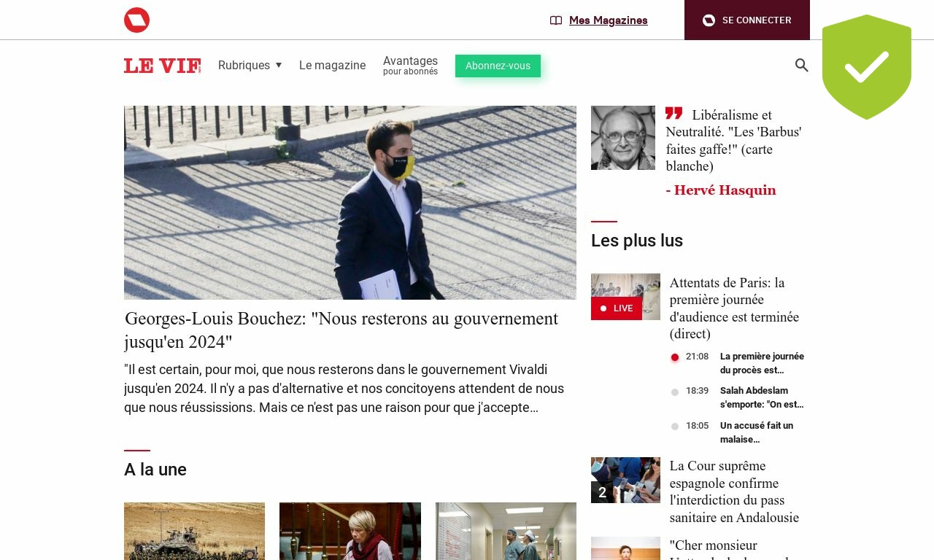Click the user icon in Se Connecter
The height and width of the screenshot is (560, 934).
[x=709, y=20]
